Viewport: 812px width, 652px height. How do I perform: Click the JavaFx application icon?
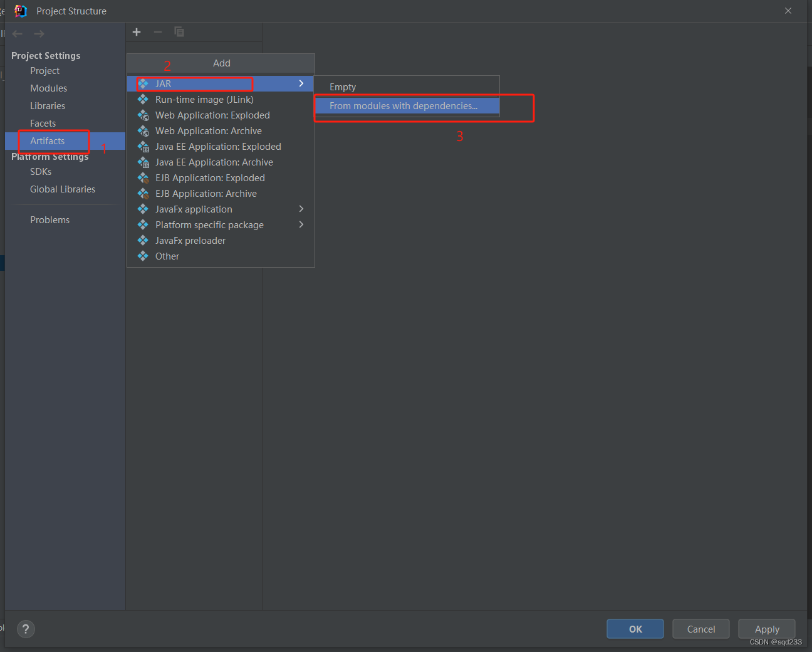coord(143,209)
